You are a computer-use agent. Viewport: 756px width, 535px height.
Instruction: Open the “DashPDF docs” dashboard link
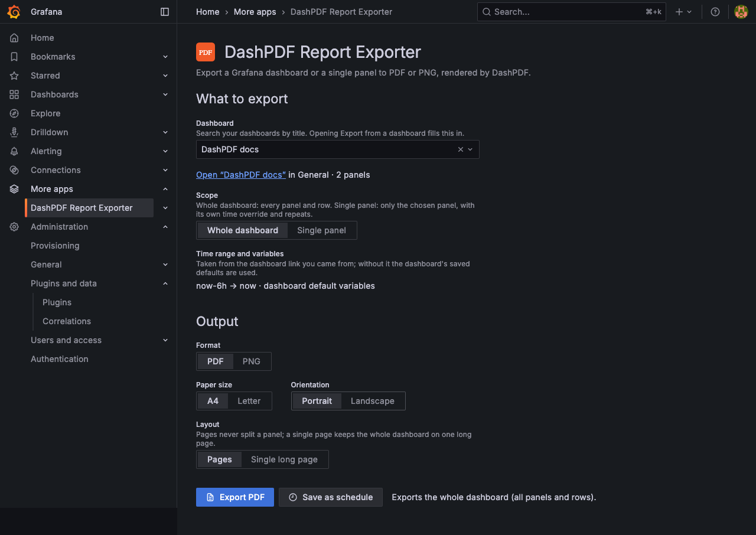coord(241,175)
